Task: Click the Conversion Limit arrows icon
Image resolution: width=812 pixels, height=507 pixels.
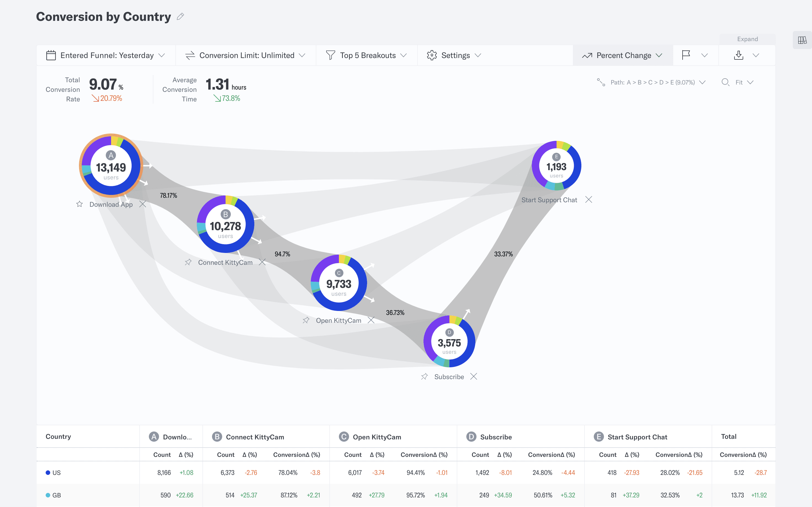Action: click(x=190, y=55)
